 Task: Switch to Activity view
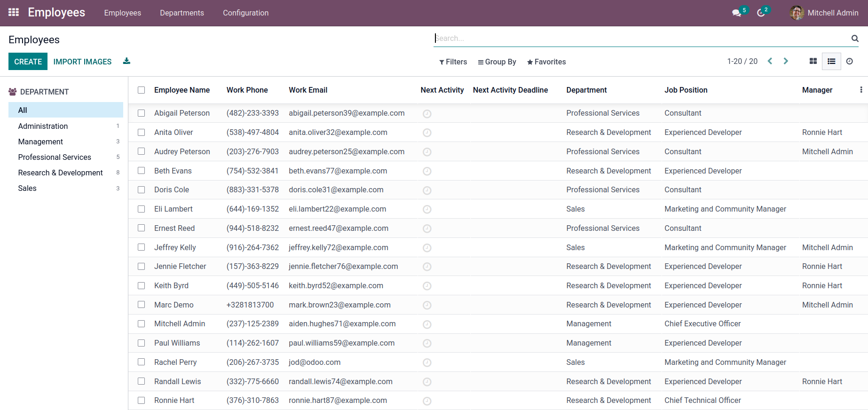coord(850,61)
